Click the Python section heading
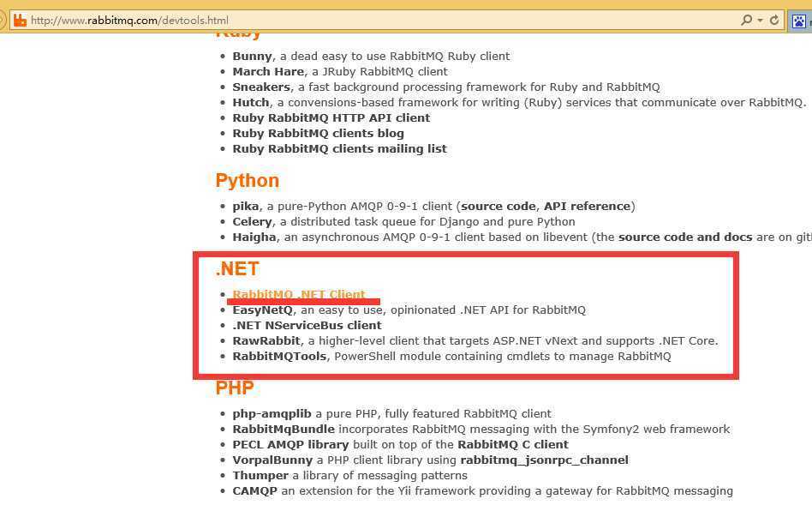 tap(247, 180)
